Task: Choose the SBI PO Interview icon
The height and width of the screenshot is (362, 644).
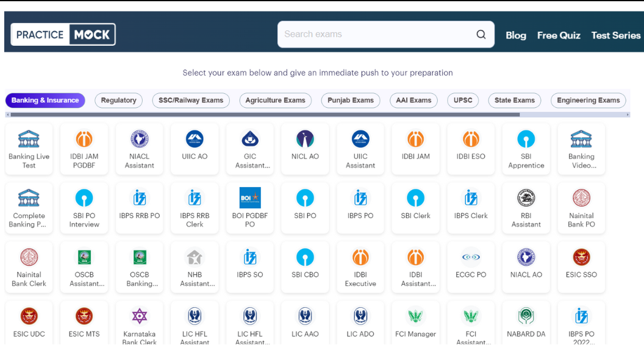Action: coord(84,198)
